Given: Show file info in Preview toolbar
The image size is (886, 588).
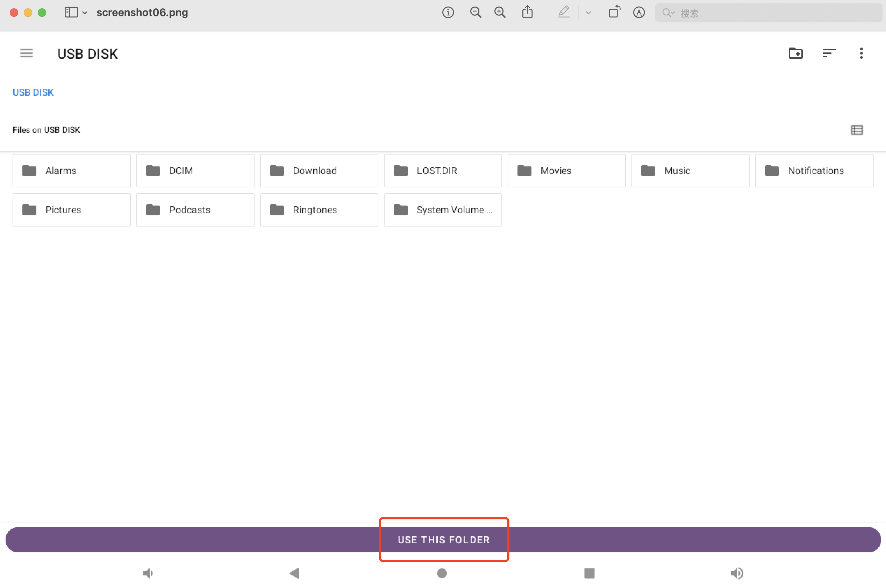Looking at the screenshot, I should 448,12.
